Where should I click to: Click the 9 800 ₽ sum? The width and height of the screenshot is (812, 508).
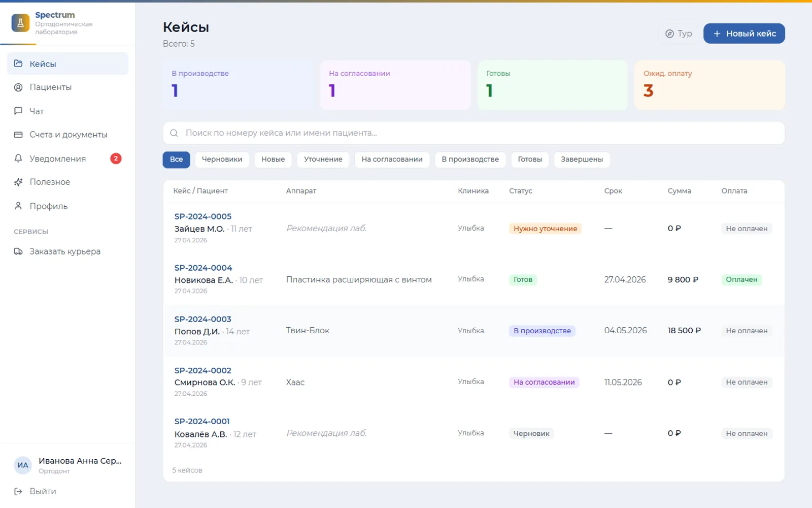point(683,279)
